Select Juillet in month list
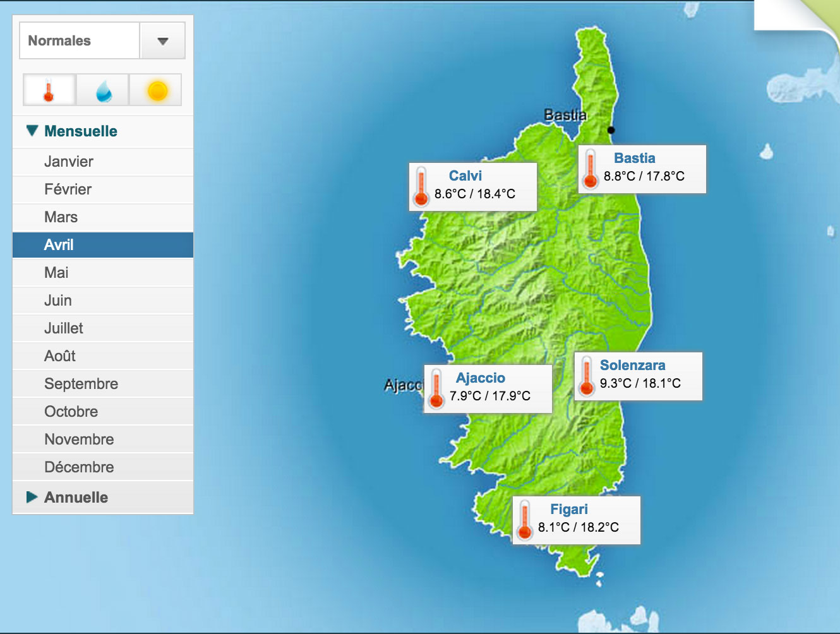This screenshot has height=634, width=840. (103, 328)
